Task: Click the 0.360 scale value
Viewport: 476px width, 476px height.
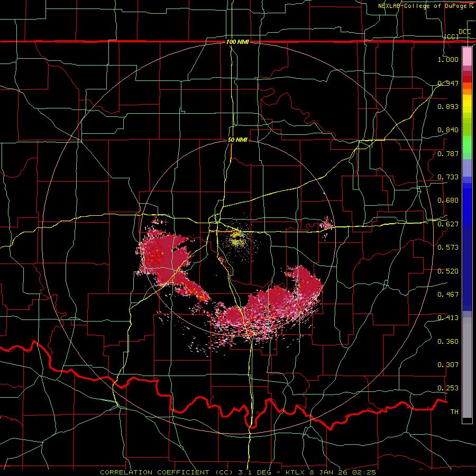Action: [448, 342]
